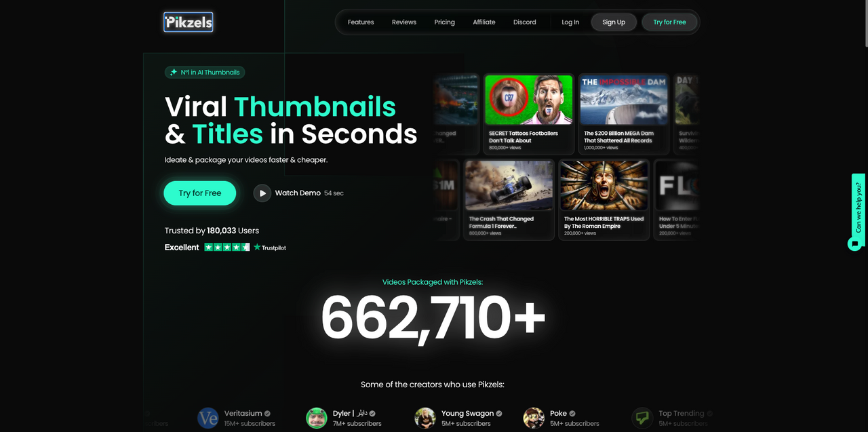This screenshot has height=432, width=868.
Task: Click the Veritasium channel avatar
Action: click(x=208, y=418)
